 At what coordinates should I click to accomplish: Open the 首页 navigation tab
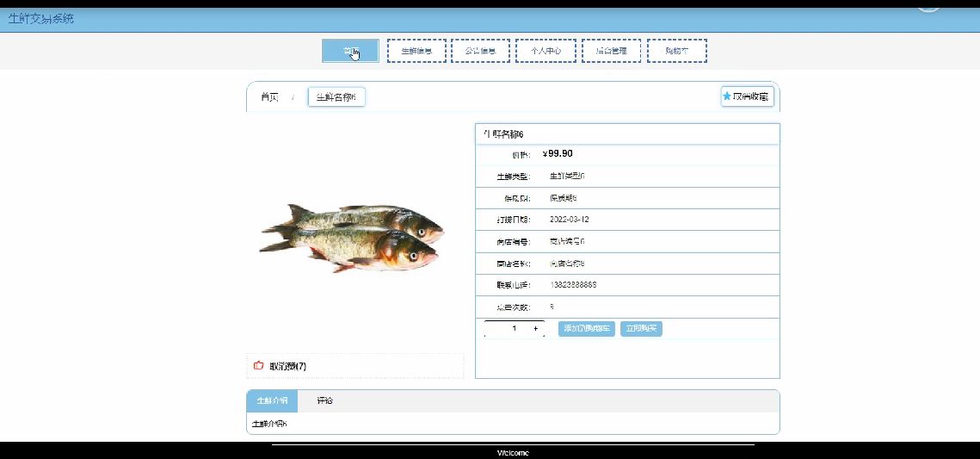click(350, 51)
